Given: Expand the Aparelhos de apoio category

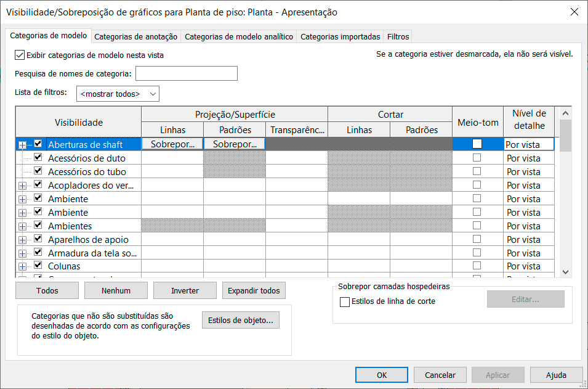Looking at the screenshot, I should click(23, 240).
